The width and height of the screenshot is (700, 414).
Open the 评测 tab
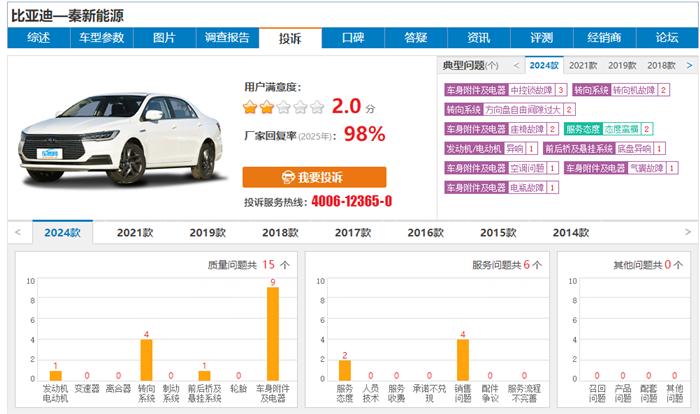click(542, 38)
